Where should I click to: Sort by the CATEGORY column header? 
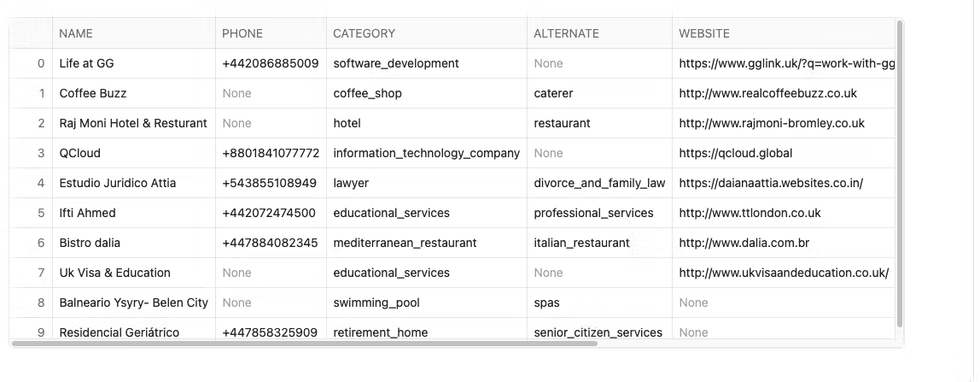coord(364,33)
